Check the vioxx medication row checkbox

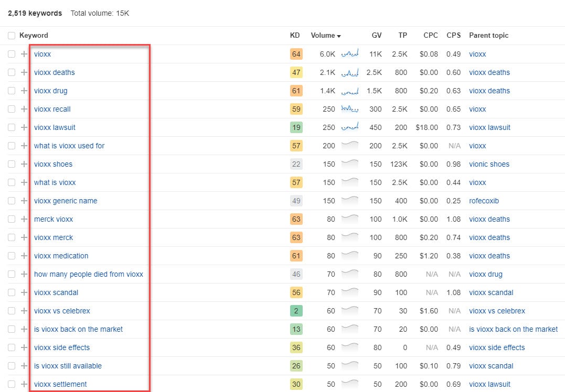[x=12, y=256]
